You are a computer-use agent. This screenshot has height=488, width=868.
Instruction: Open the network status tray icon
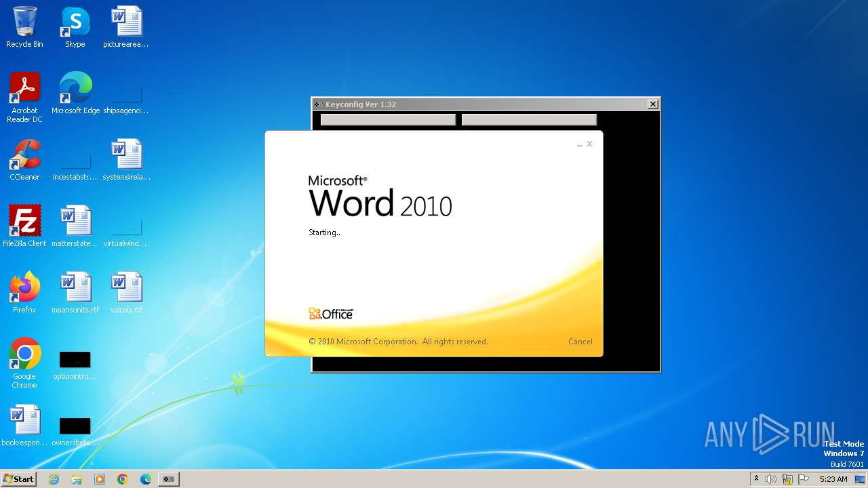787,479
